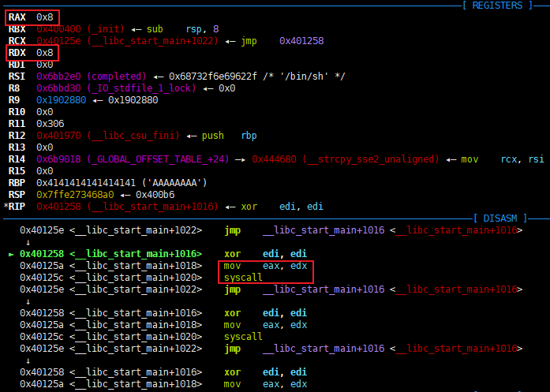Screen dimensions: 550x392
Task: Click 'xor edi, edi' in the RIP row
Action: pos(282,207)
